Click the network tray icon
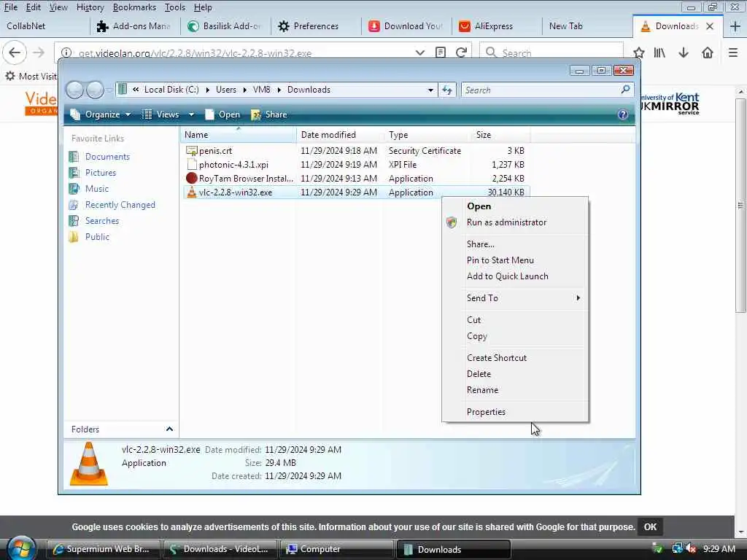This screenshot has width=747, height=560. pos(677,548)
